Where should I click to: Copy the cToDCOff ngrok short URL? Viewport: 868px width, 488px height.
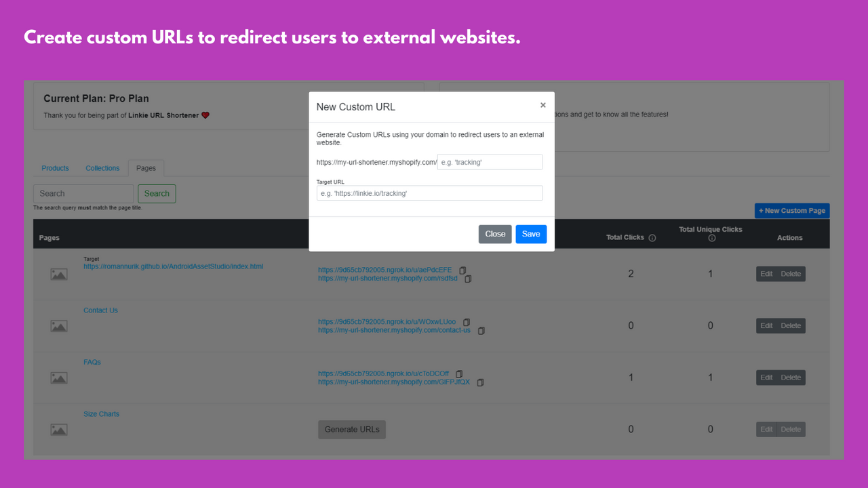coord(459,374)
